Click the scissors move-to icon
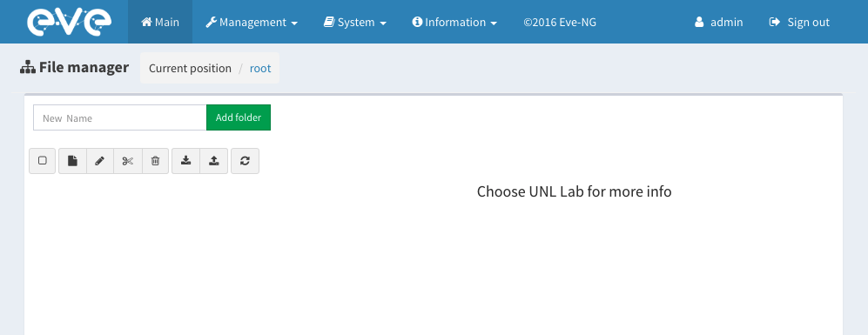The height and width of the screenshot is (335, 868). [128, 161]
